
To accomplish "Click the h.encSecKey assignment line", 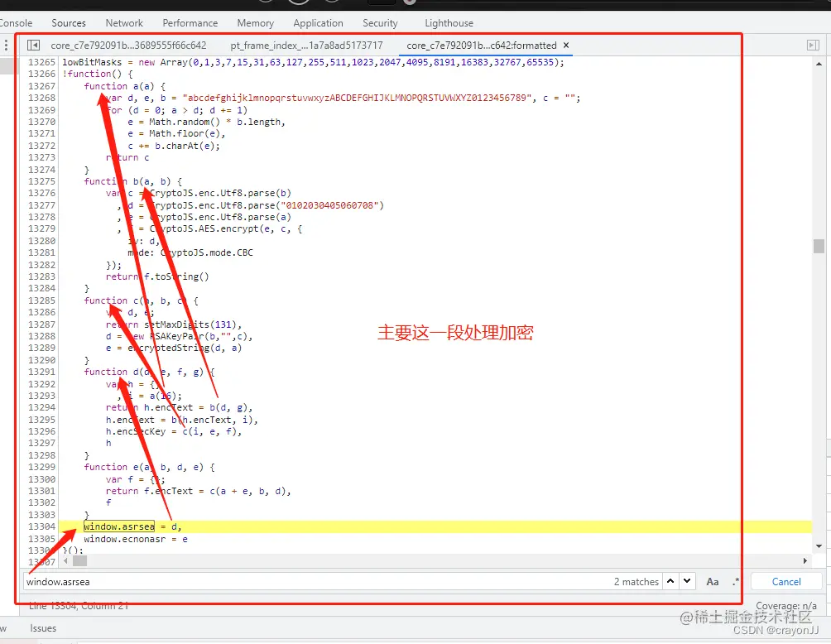I will (x=174, y=431).
